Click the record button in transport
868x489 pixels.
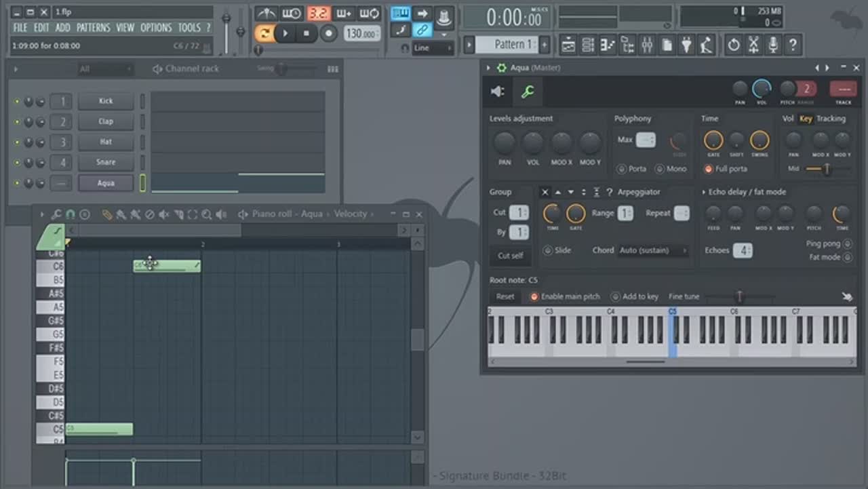click(329, 33)
